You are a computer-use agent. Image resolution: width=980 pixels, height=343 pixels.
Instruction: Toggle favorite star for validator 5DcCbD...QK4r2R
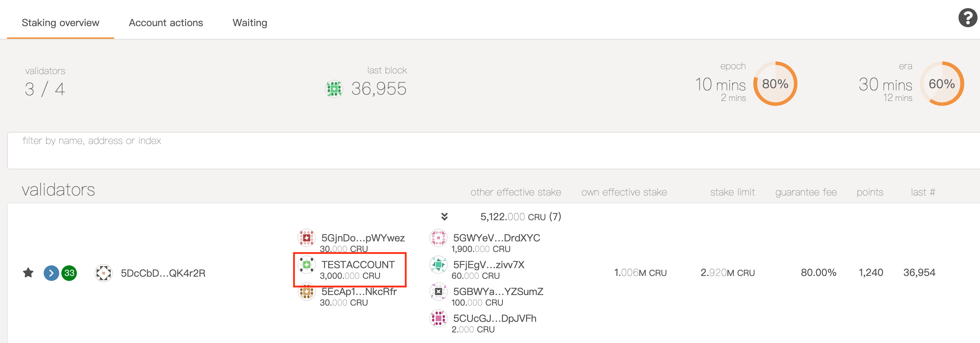point(28,273)
